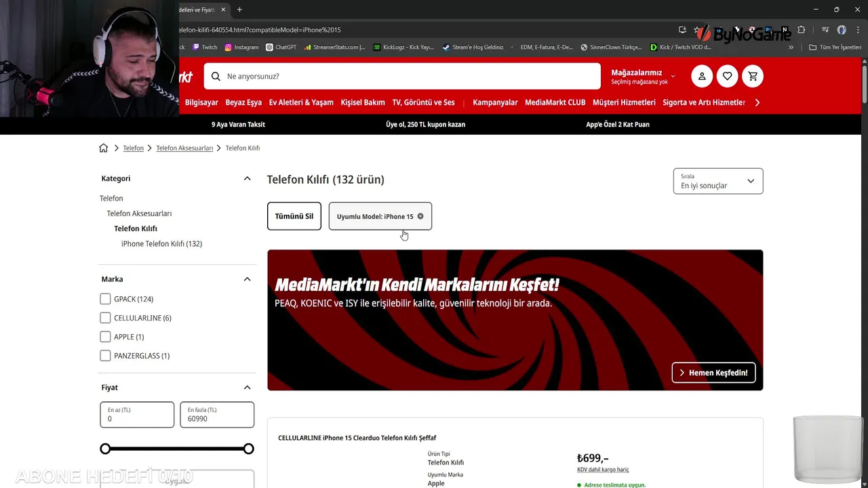This screenshot has width=868, height=488.
Task: Open media control icon in Chrome toolbar
Action: click(825, 30)
